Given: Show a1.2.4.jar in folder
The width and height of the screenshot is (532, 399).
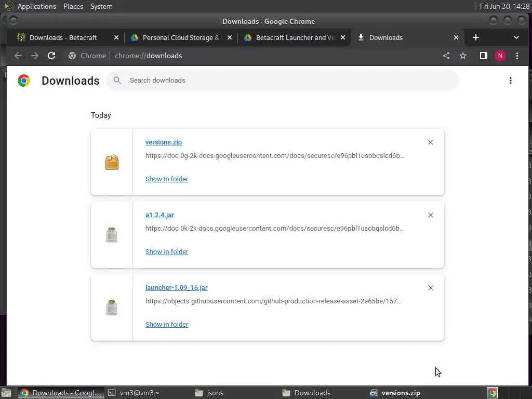Looking at the screenshot, I should (x=167, y=252).
